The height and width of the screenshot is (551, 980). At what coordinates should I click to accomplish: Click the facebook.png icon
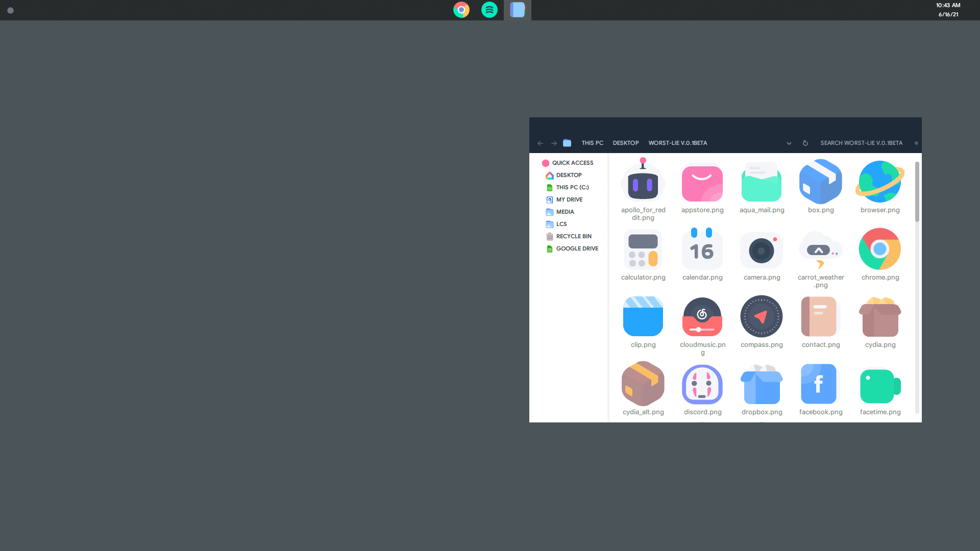click(820, 384)
